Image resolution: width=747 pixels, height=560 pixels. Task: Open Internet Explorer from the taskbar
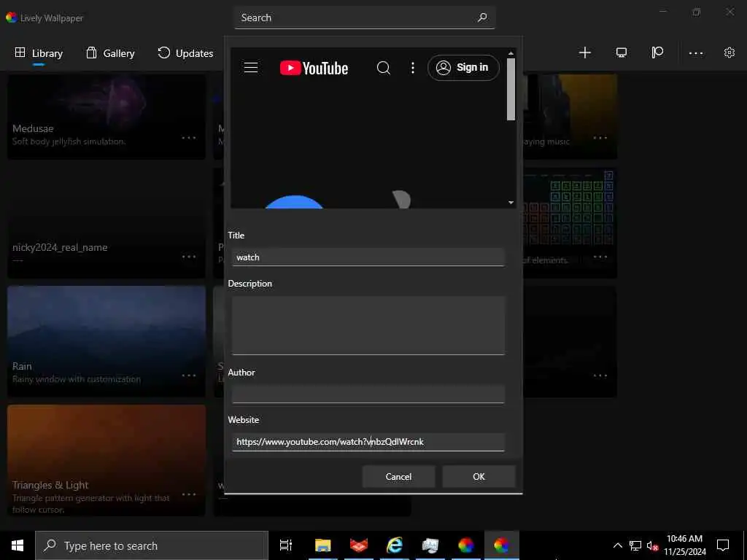pyautogui.click(x=395, y=545)
